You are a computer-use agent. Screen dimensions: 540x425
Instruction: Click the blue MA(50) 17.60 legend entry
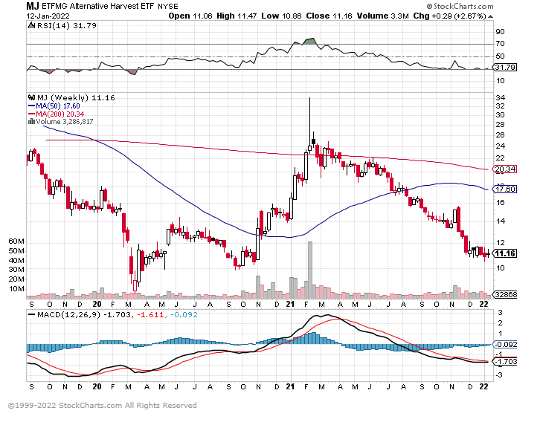54,106
